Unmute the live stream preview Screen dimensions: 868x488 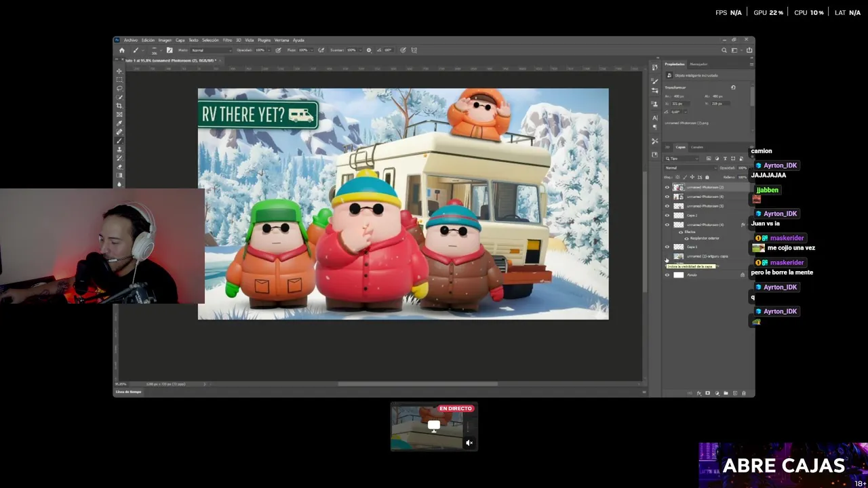[469, 443]
